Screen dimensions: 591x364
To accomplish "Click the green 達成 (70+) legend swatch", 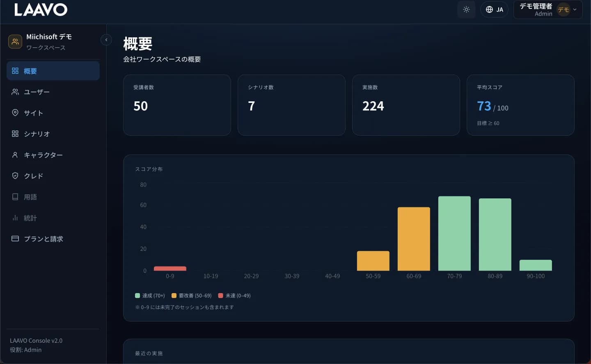I will tap(137, 296).
